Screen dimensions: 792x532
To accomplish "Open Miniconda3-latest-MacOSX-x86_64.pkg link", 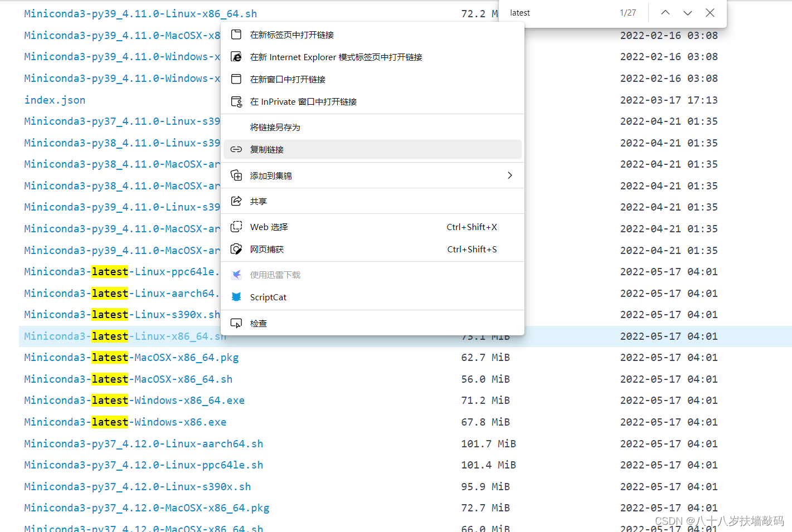I will 132,358.
